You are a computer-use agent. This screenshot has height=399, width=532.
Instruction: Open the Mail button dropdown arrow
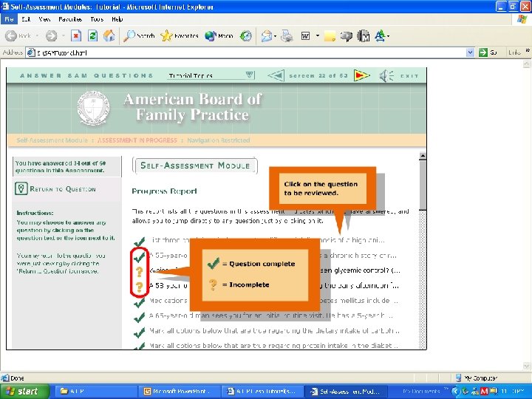[x=275, y=35]
